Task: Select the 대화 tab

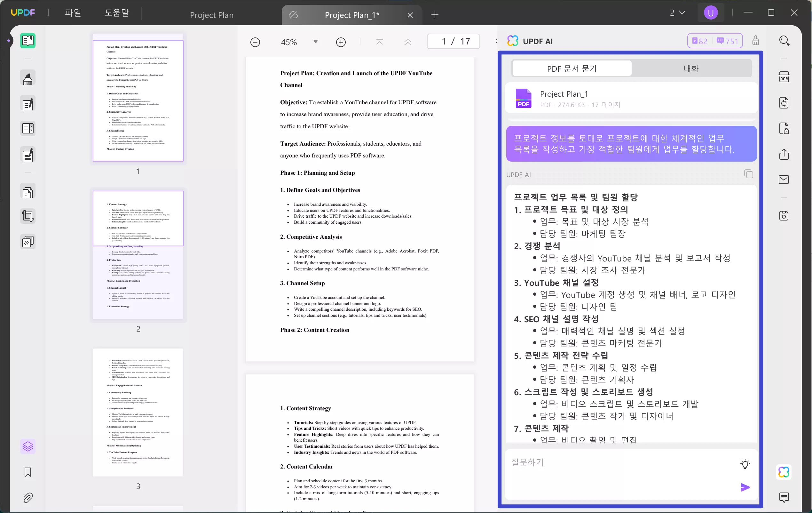Action: (691, 68)
